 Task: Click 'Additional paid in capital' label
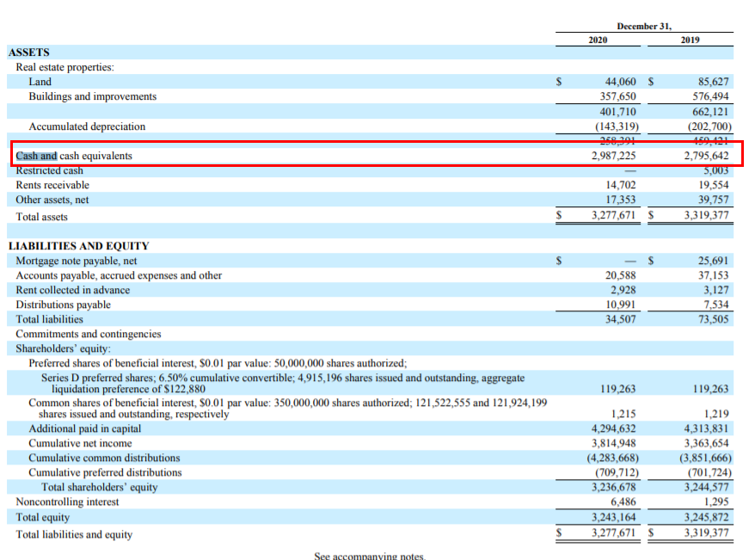coord(84,428)
